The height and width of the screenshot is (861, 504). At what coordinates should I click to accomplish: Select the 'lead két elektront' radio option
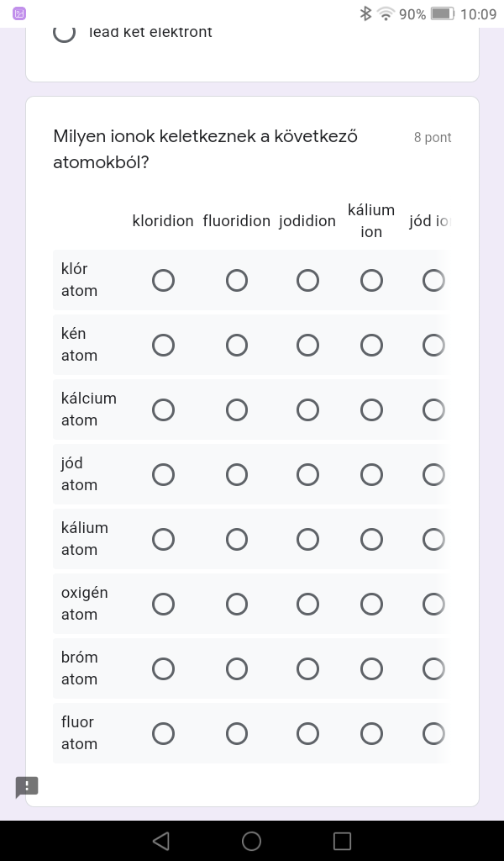[x=65, y=33]
